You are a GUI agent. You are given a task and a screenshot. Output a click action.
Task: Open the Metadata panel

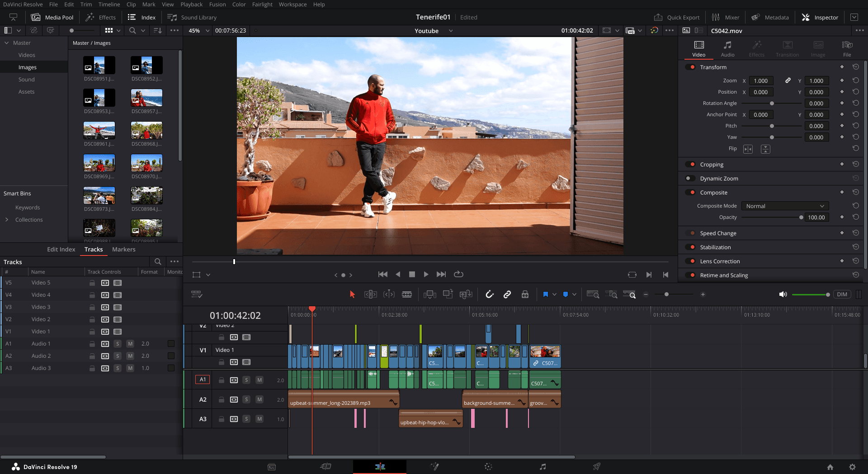point(770,17)
